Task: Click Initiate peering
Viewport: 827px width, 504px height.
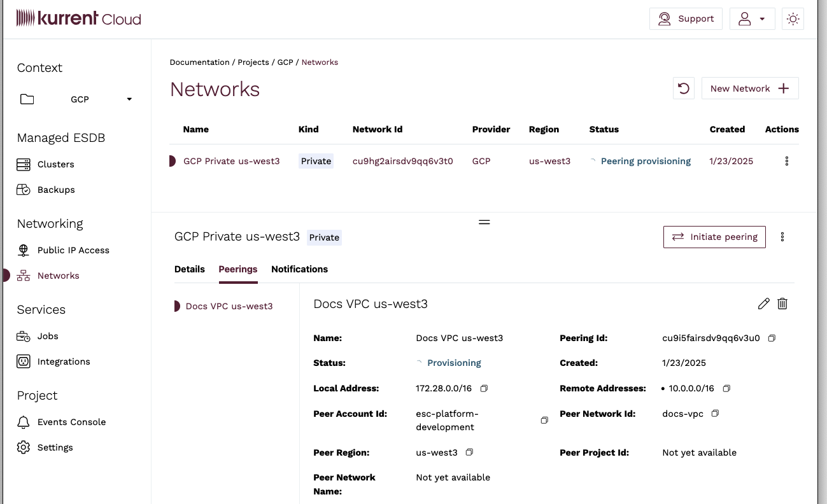Action: (714, 237)
